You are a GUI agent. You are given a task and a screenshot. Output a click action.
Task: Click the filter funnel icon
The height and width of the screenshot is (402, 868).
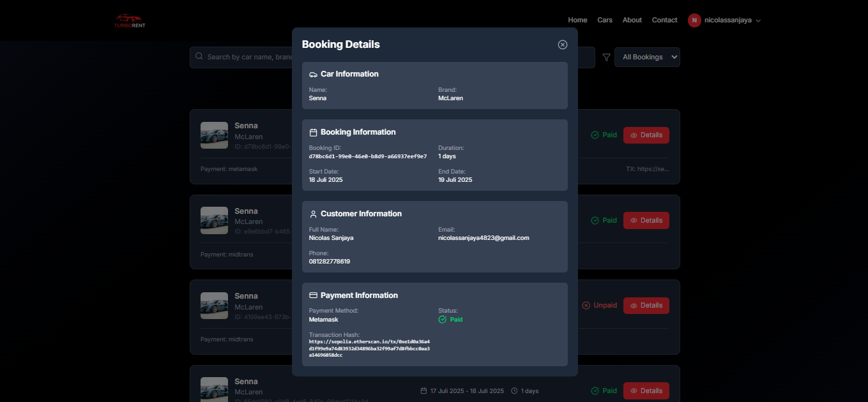(607, 57)
